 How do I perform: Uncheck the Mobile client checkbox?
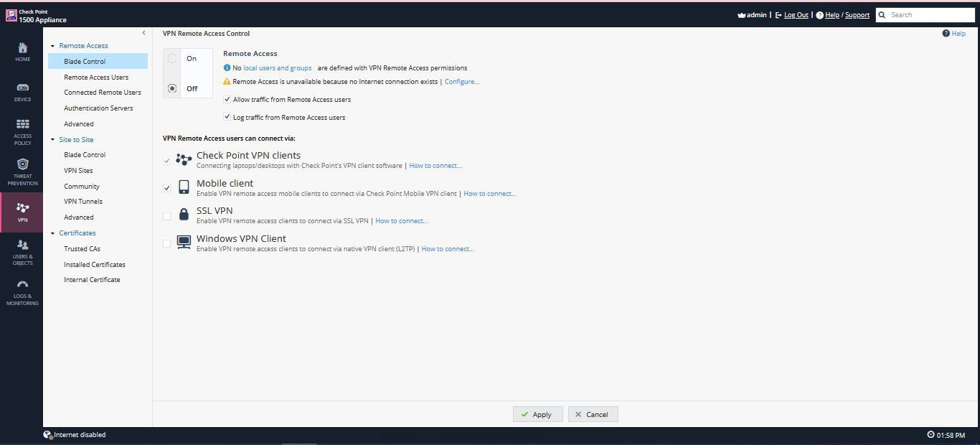[x=166, y=188]
